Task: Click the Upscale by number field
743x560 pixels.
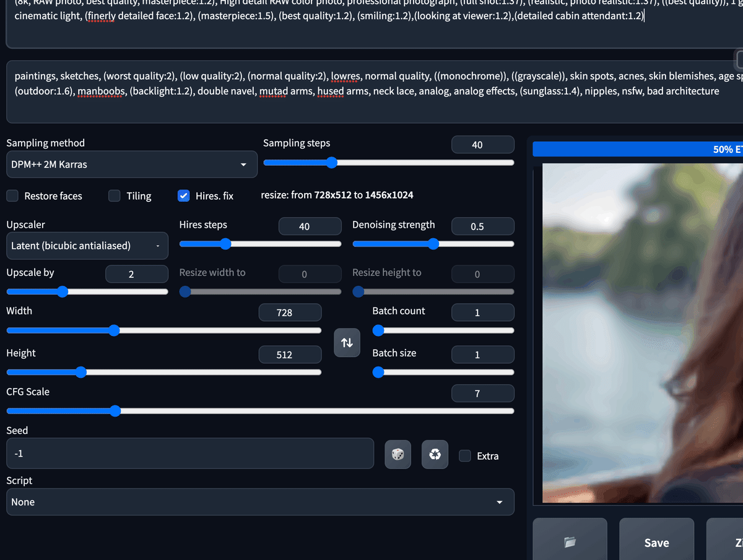Action: point(137,274)
